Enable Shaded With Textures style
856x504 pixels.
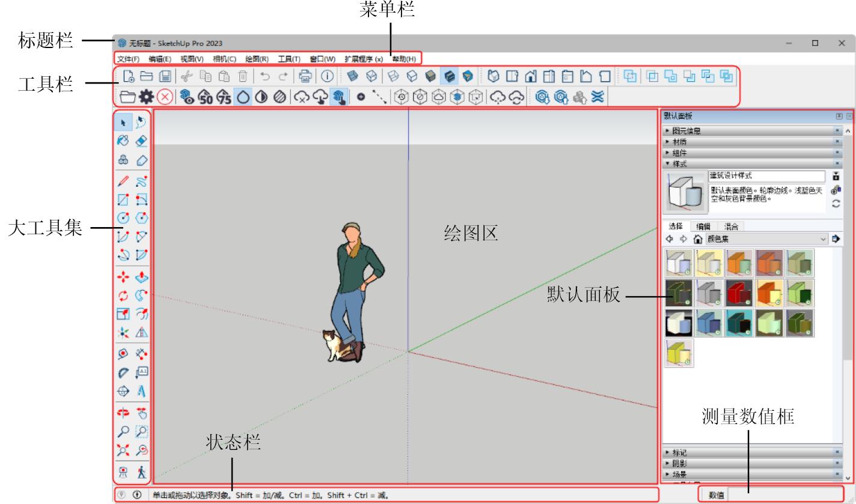449,76
